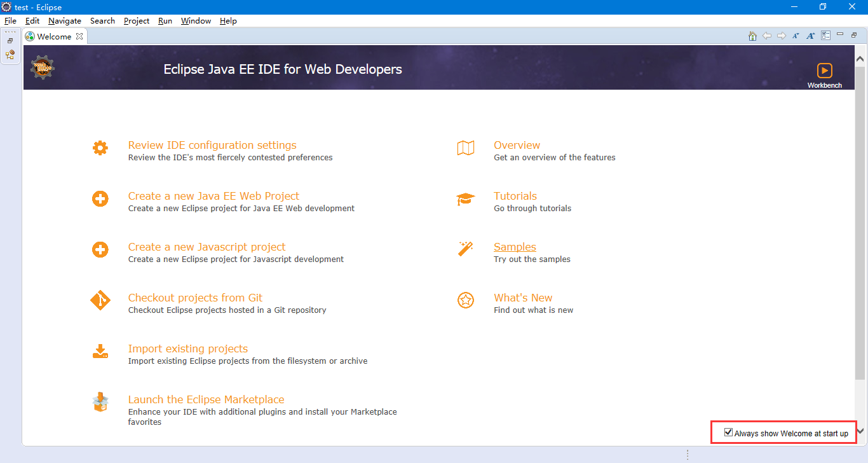Screen dimensions: 868x463
Task: Click the Welcome page scrollbar up arrow
Action: click(x=860, y=59)
